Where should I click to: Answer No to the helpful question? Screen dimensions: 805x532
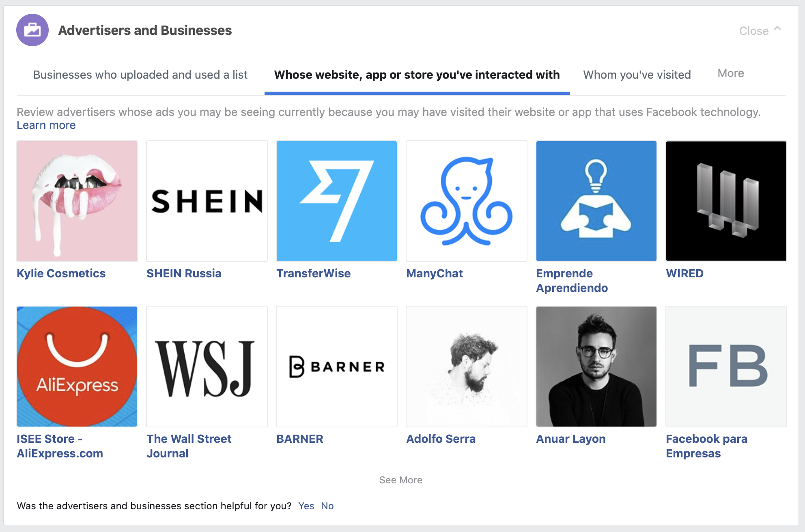[x=327, y=506]
